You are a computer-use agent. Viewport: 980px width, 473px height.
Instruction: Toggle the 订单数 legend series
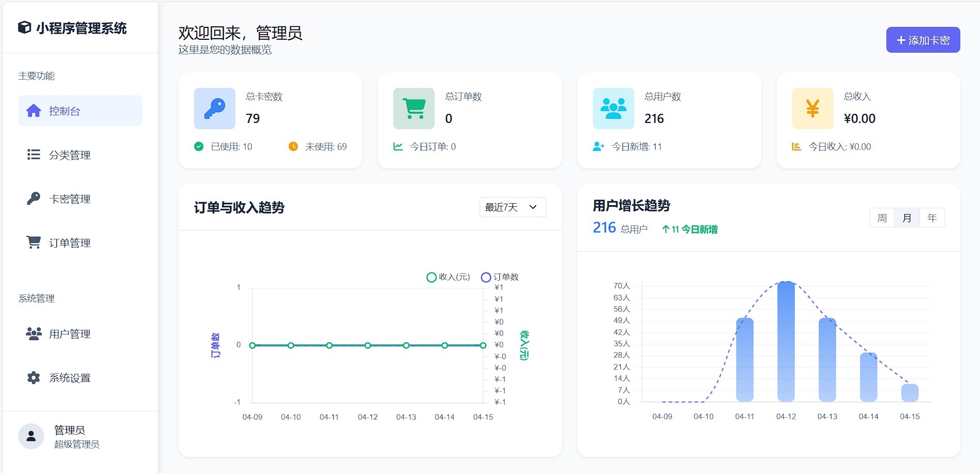coord(500,277)
